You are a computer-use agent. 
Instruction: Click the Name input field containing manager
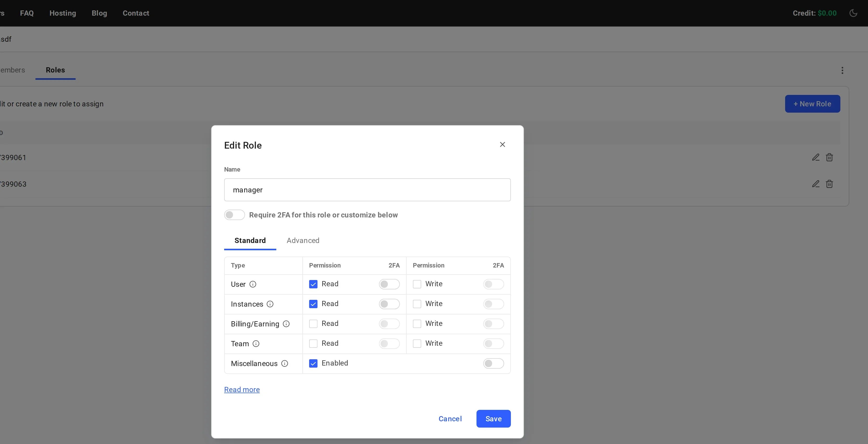tap(367, 190)
